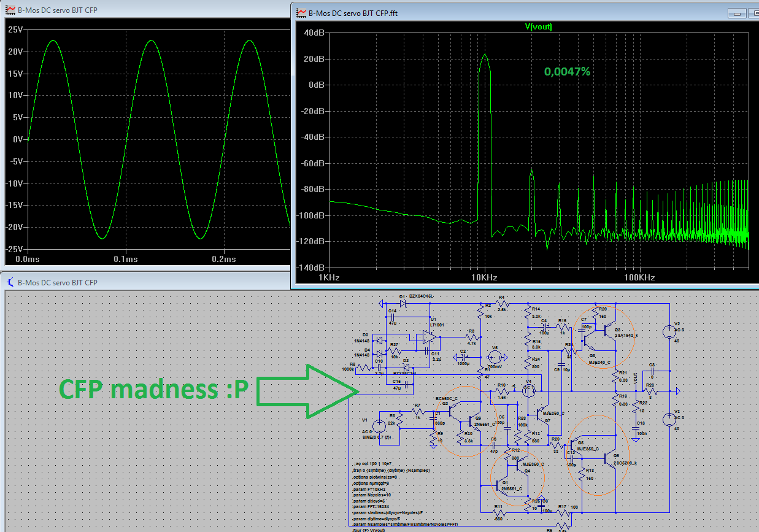Select resistor R4 2.5k symbol

click(x=502, y=304)
